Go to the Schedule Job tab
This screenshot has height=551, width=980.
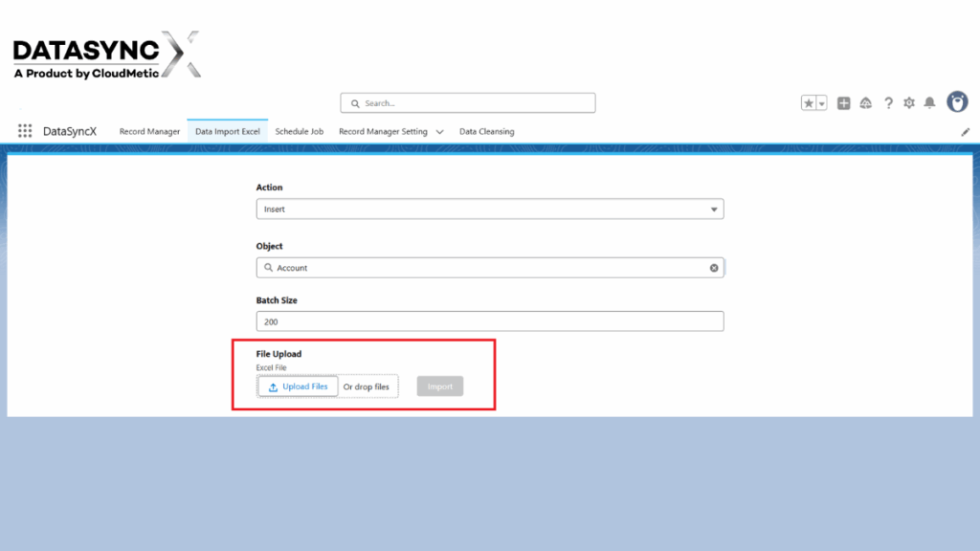[x=300, y=132]
